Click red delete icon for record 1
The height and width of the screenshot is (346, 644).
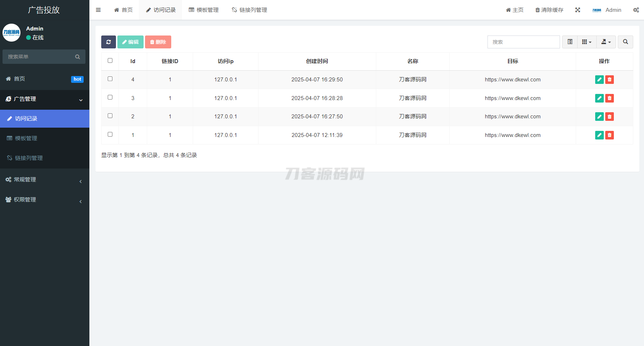coord(610,135)
